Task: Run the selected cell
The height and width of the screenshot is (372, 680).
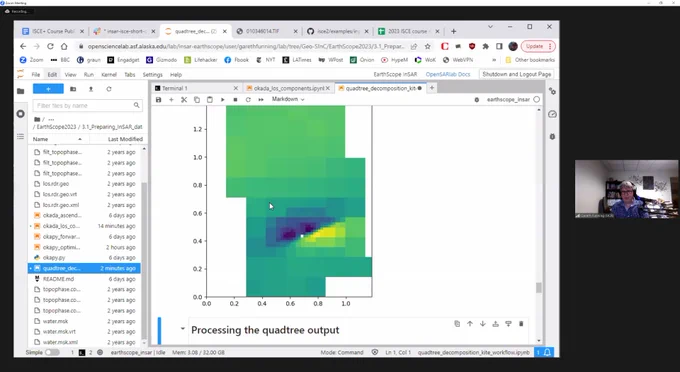Action: pos(222,100)
